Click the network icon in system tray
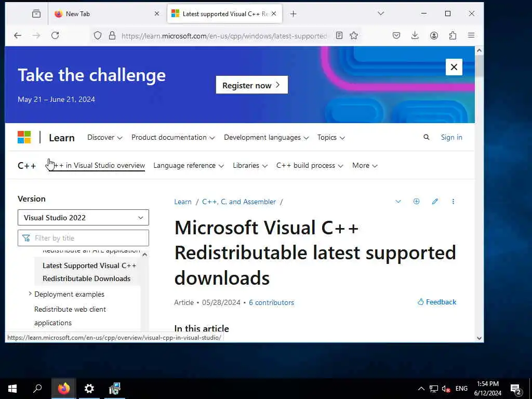Image resolution: width=532 pixels, height=399 pixels. tap(434, 389)
